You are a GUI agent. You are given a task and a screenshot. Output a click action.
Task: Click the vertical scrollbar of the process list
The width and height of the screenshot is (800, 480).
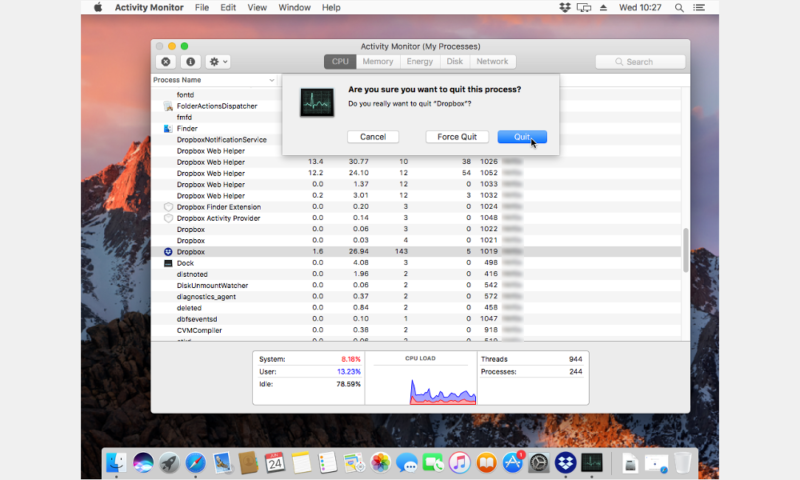pos(686,250)
